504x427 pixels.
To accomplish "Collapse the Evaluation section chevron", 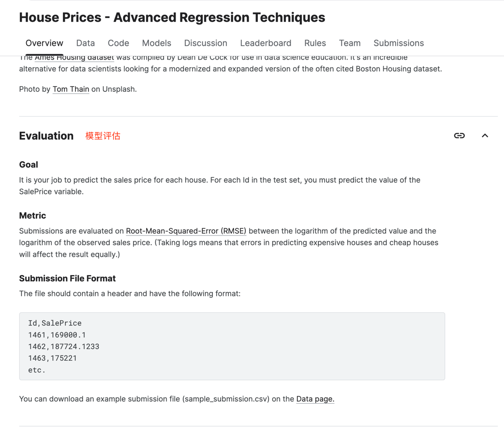I will point(485,135).
